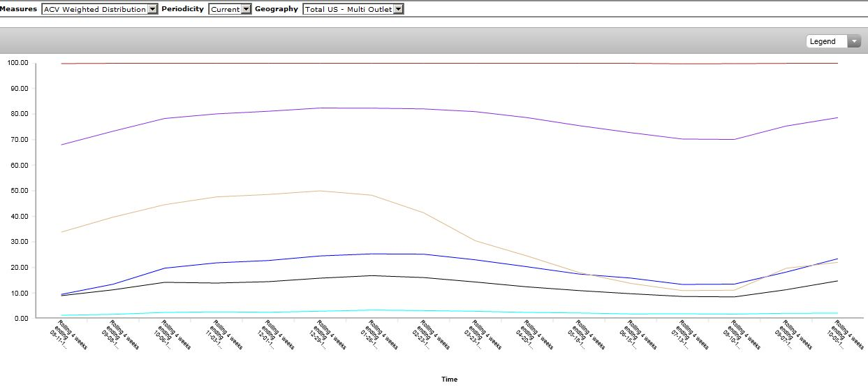This screenshot has height=390, width=868.
Task: Click the Time axis title
Action: pos(449,380)
